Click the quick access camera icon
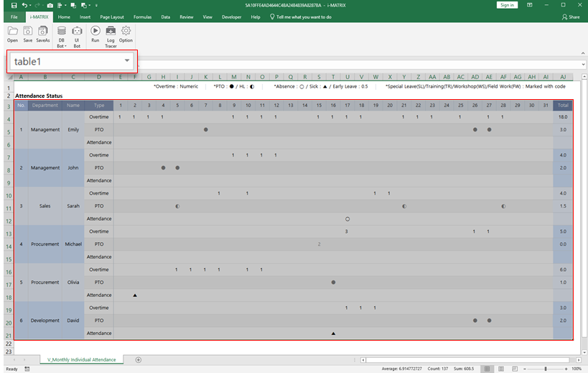The height and width of the screenshot is (373, 588). (50, 5)
